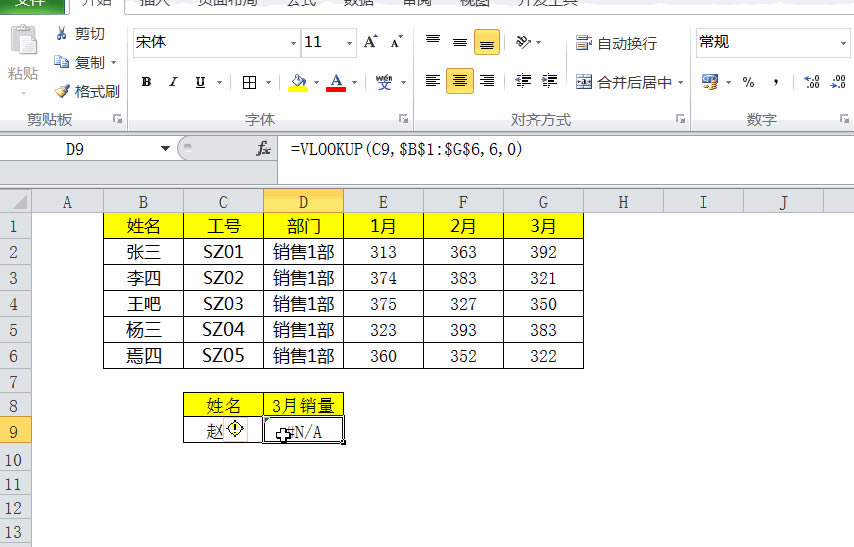Open the Alignment (对齐方式) dialog launcher

(x=680, y=119)
